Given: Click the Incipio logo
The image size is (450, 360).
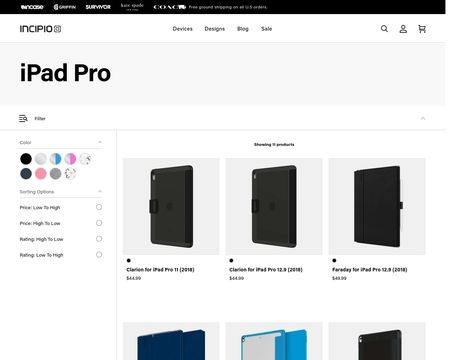Looking at the screenshot, I should 40,29.
